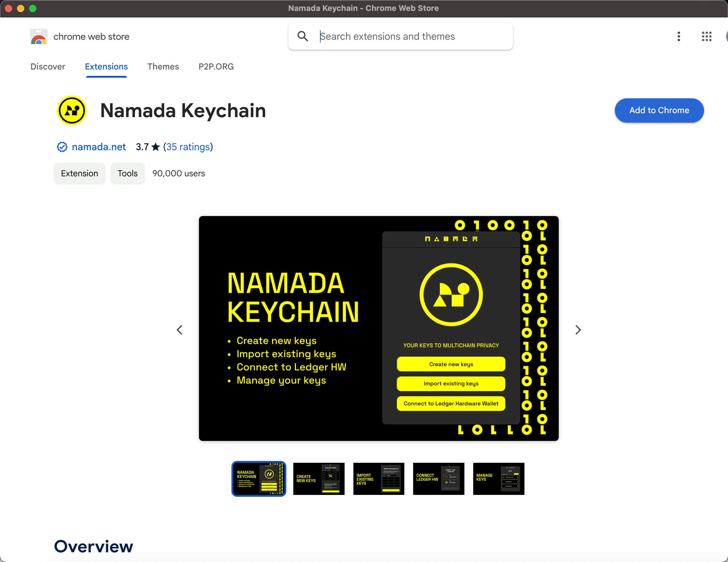Click the 90,000 users text
Image resolution: width=728 pixels, height=562 pixels.
click(179, 174)
